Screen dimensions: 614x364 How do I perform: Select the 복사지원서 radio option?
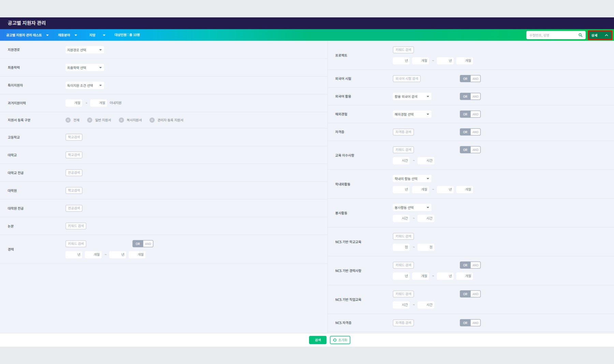tap(121, 120)
